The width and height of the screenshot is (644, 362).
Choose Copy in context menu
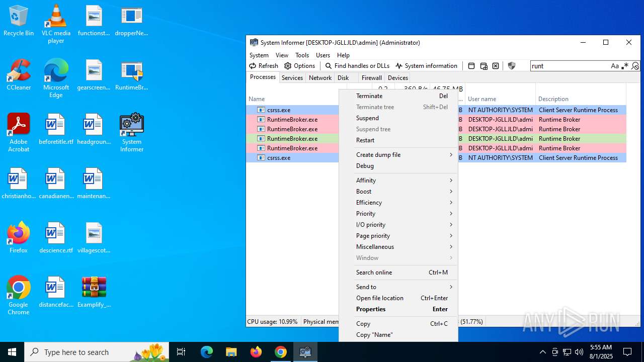pyautogui.click(x=398, y=324)
